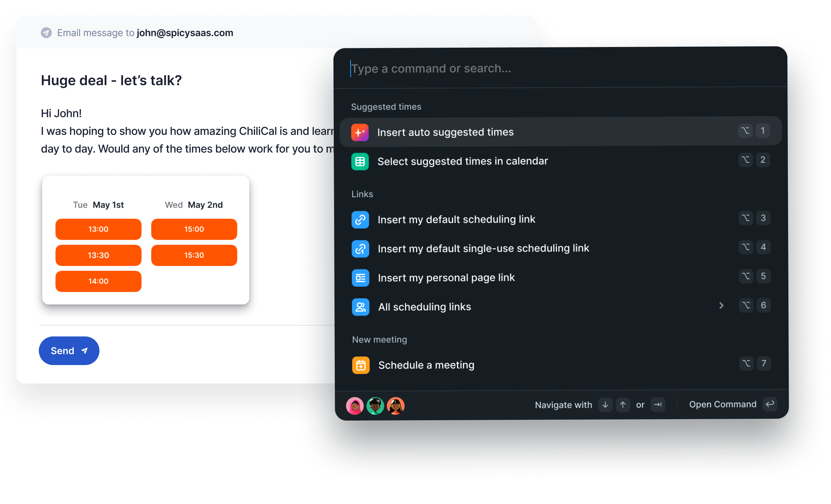Click Open Command enter key button
831x504 pixels.
click(x=770, y=404)
